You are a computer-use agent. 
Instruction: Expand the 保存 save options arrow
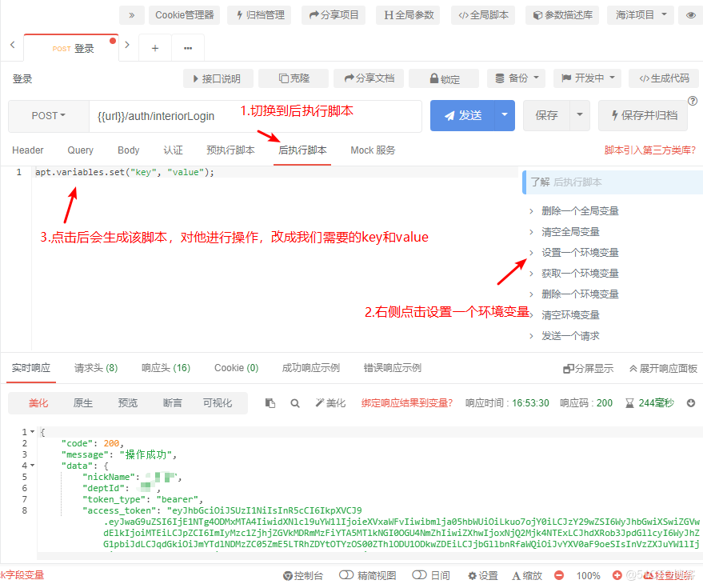tap(580, 116)
